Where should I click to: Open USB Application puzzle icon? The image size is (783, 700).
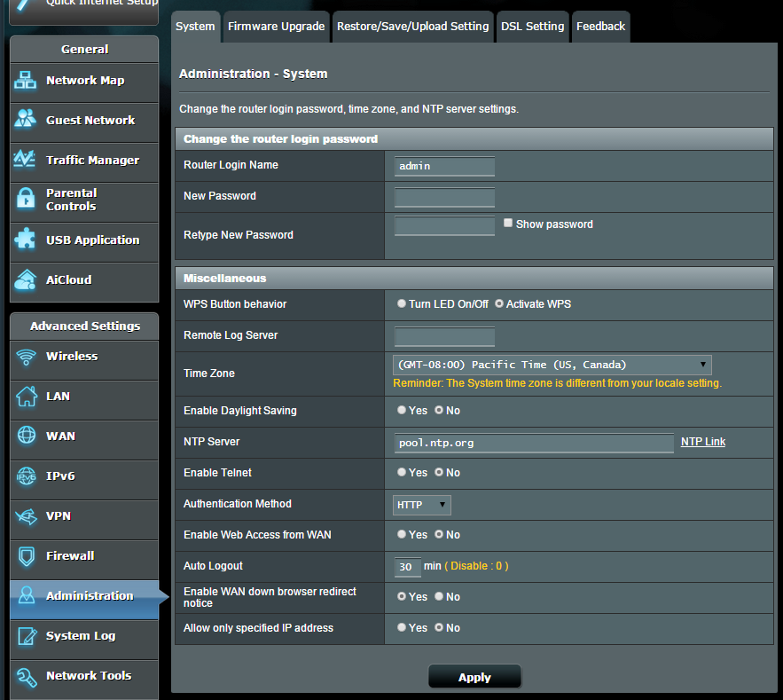point(25,239)
